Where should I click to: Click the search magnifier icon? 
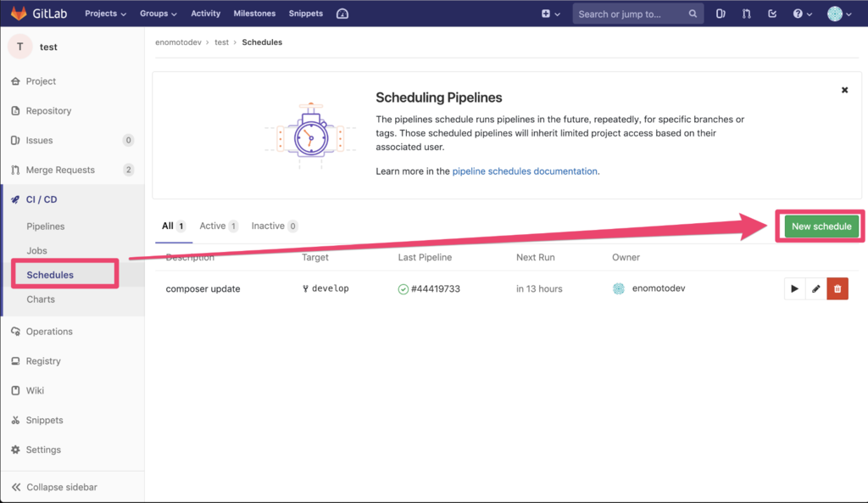point(693,14)
